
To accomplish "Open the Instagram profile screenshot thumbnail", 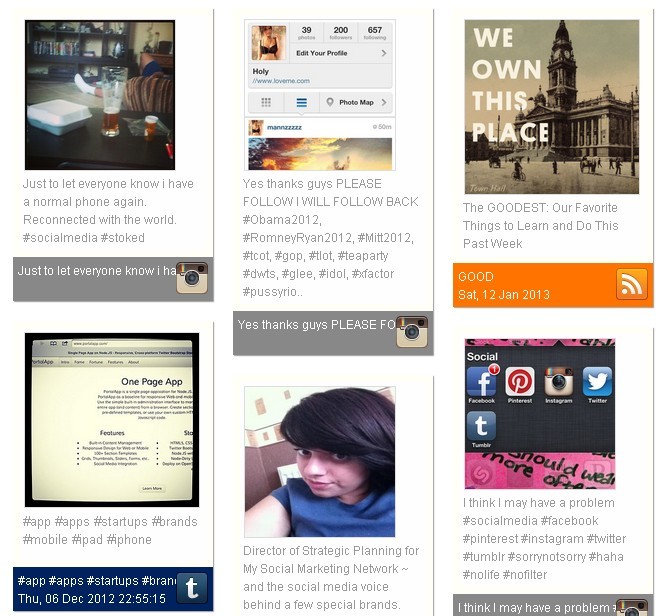I will coord(320,95).
